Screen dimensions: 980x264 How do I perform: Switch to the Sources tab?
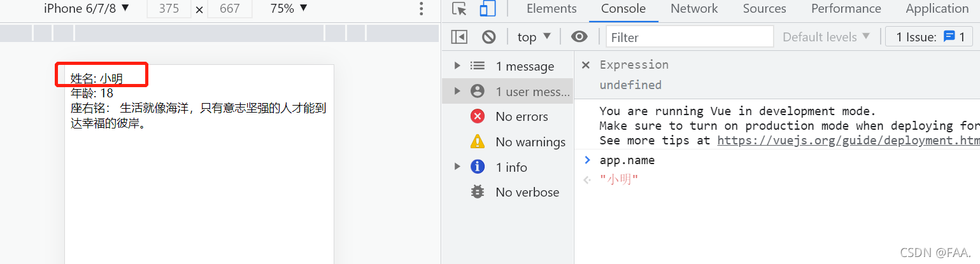[x=764, y=9]
